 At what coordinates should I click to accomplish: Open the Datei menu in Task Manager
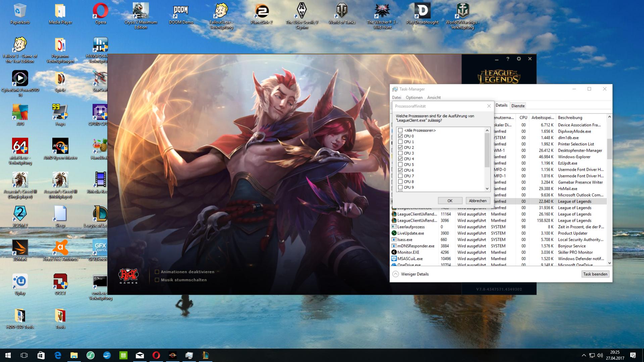[396, 97]
